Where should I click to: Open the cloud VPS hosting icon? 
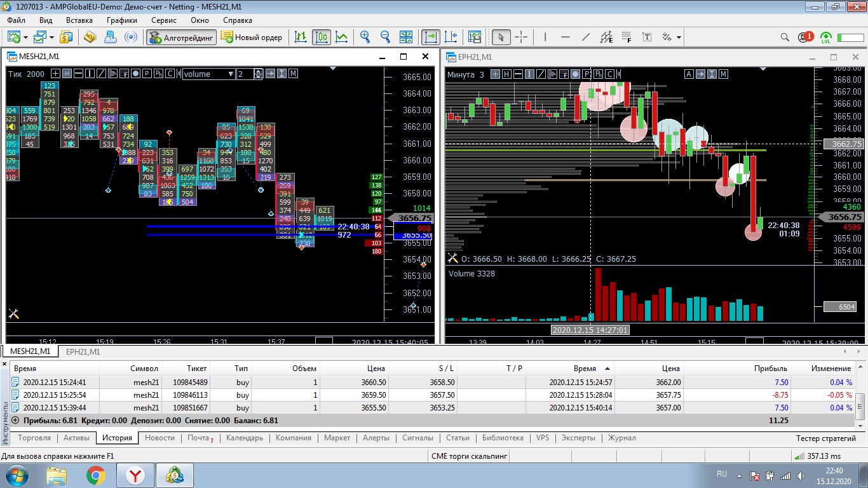point(110,37)
